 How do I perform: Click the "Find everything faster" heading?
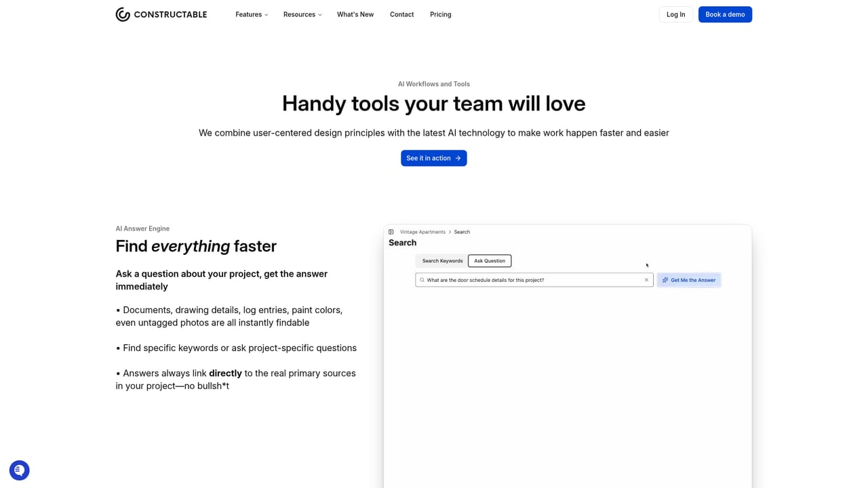tap(196, 246)
